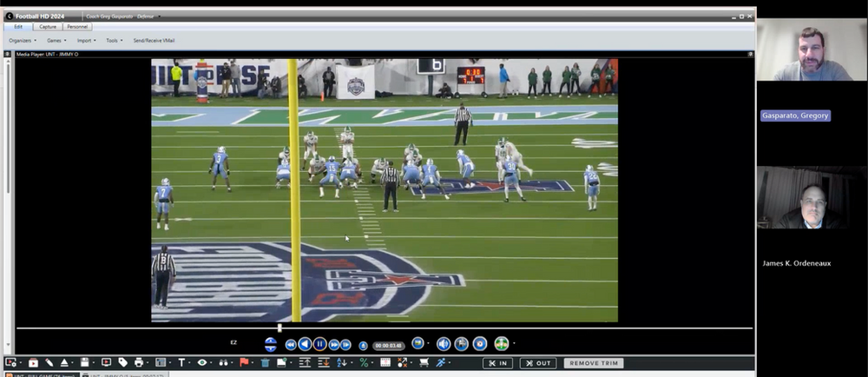Click the up/down clip navigation button

(x=271, y=344)
